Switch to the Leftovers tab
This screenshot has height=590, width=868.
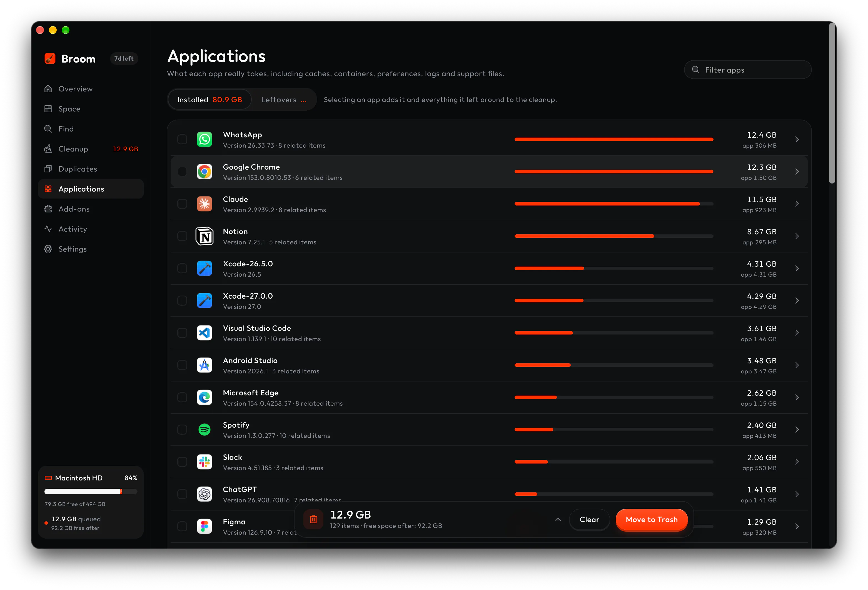pos(283,100)
